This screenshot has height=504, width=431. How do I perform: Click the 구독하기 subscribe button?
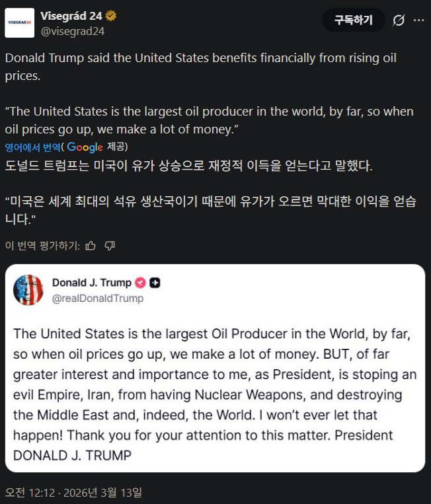tap(354, 20)
